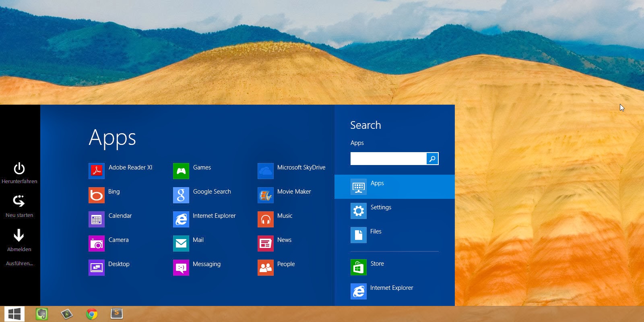Select Store in the search pane

(394, 267)
